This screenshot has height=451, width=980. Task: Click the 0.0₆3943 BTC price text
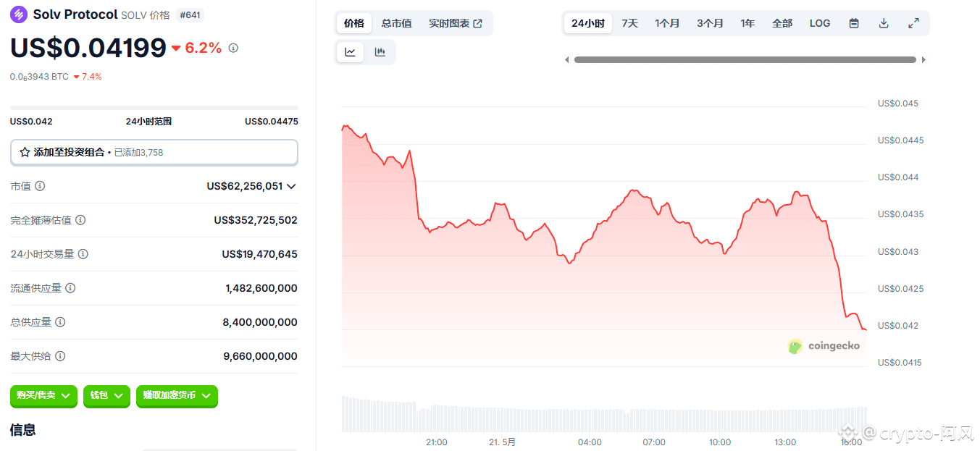pyautogui.click(x=39, y=77)
